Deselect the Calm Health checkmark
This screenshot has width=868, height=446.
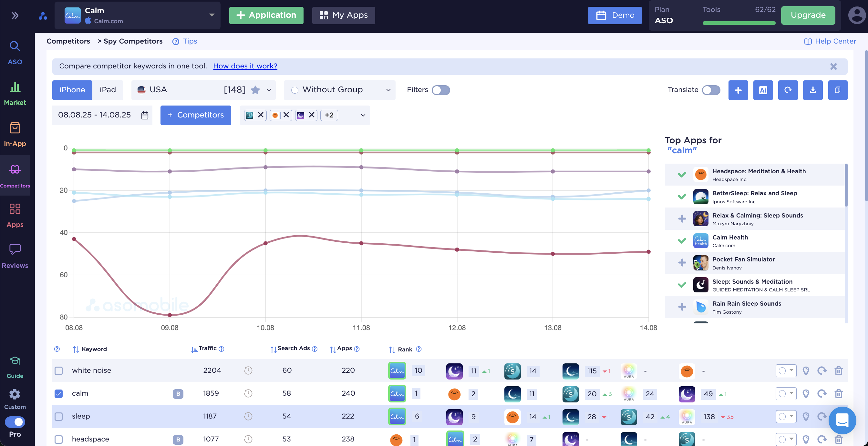(x=682, y=240)
